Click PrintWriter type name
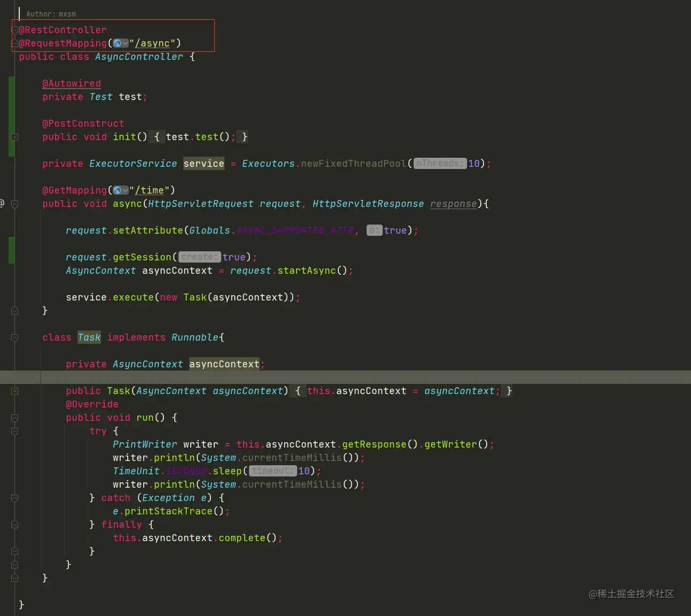 click(x=145, y=444)
